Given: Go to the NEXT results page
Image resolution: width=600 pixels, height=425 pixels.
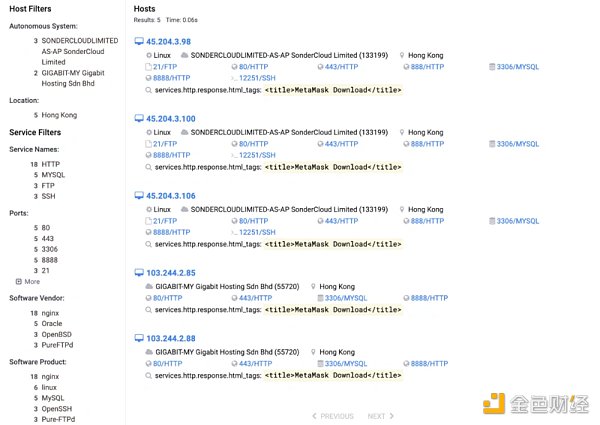Looking at the screenshot, I should [x=380, y=416].
